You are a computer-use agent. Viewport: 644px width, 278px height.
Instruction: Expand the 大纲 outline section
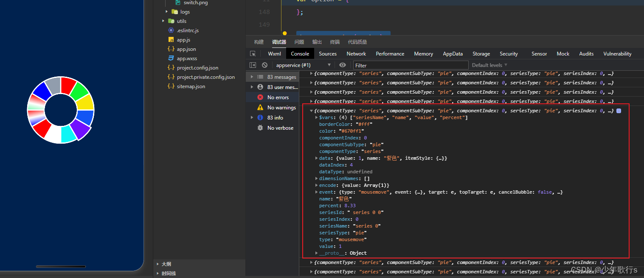[x=158, y=264]
